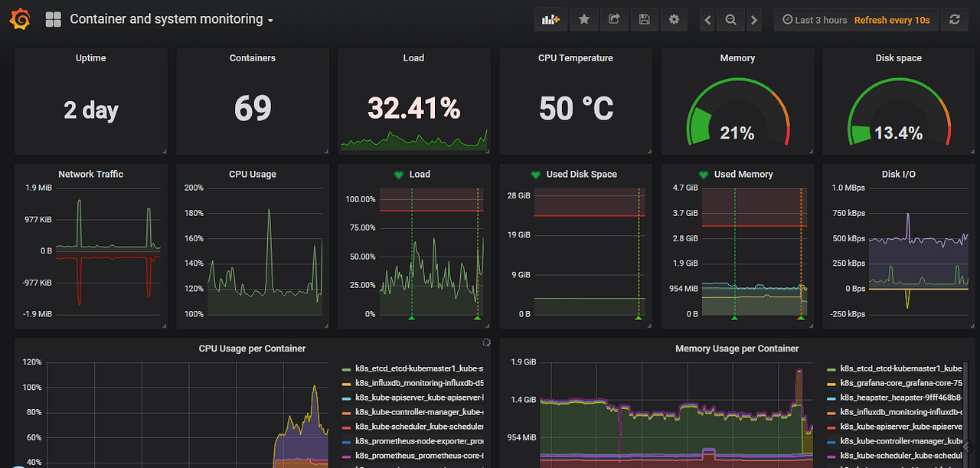Select k8s_kube-controller-manager in Memory legend

(x=901, y=441)
